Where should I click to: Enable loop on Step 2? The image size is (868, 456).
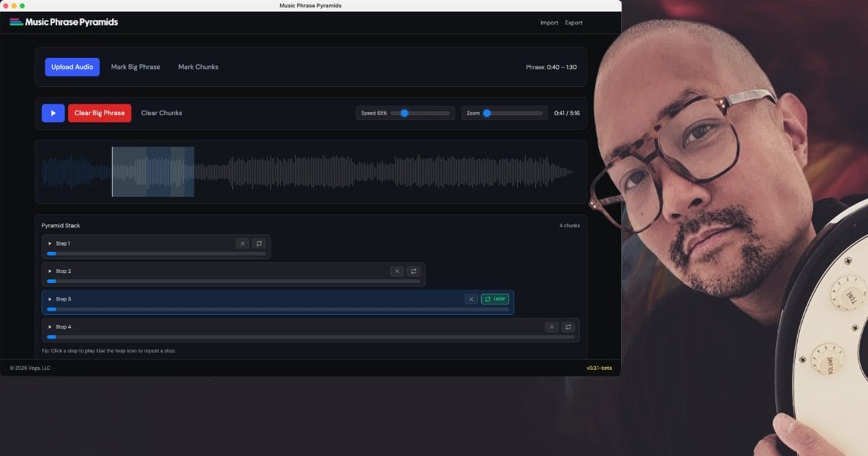click(413, 271)
